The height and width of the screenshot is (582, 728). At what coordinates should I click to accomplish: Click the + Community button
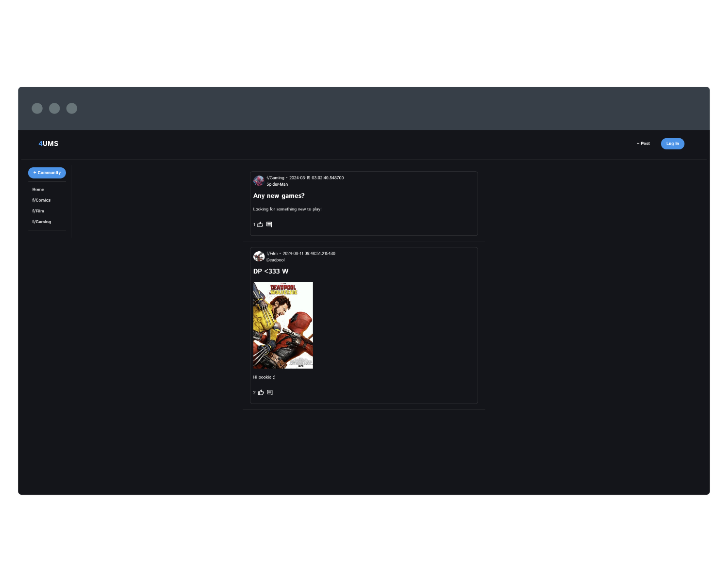tap(47, 173)
